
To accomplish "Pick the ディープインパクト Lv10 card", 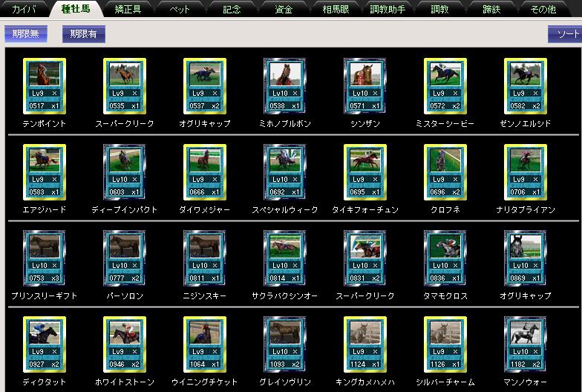I will coord(125,172).
